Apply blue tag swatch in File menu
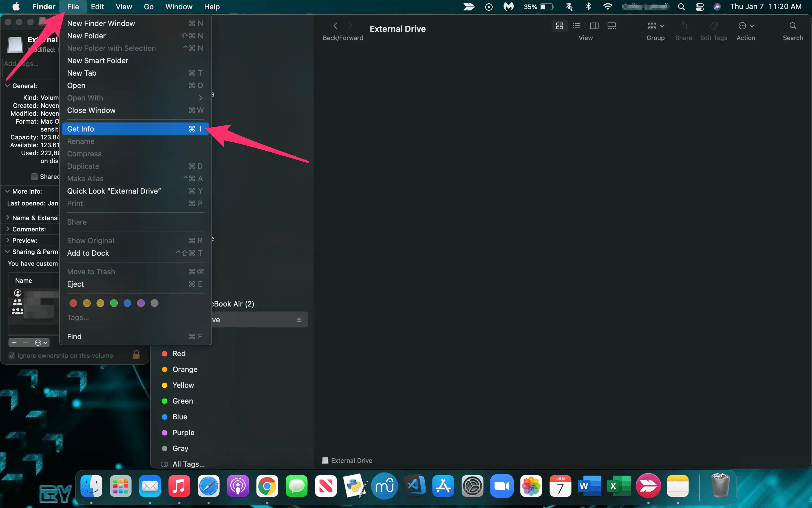 coord(127,303)
